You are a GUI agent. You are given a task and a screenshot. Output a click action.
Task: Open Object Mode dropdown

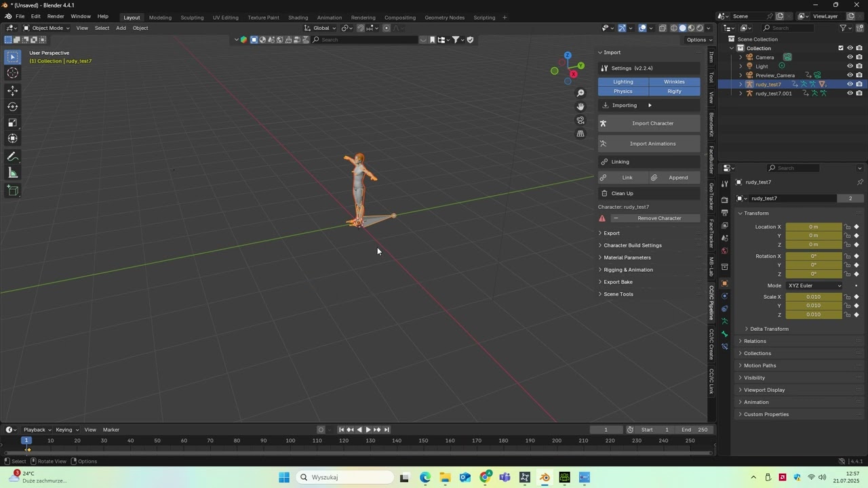[46, 28]
